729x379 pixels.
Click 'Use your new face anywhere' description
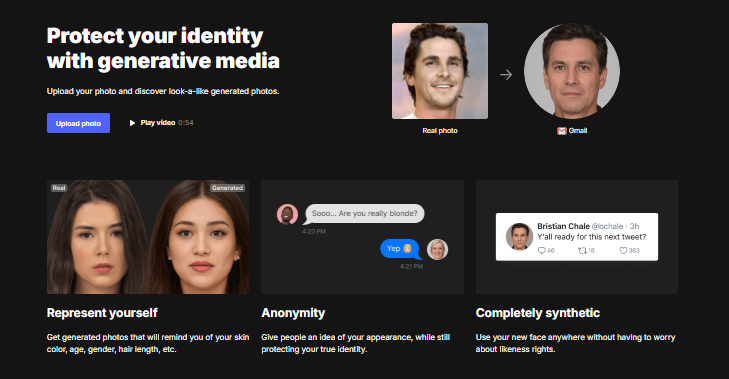point(576,343)
